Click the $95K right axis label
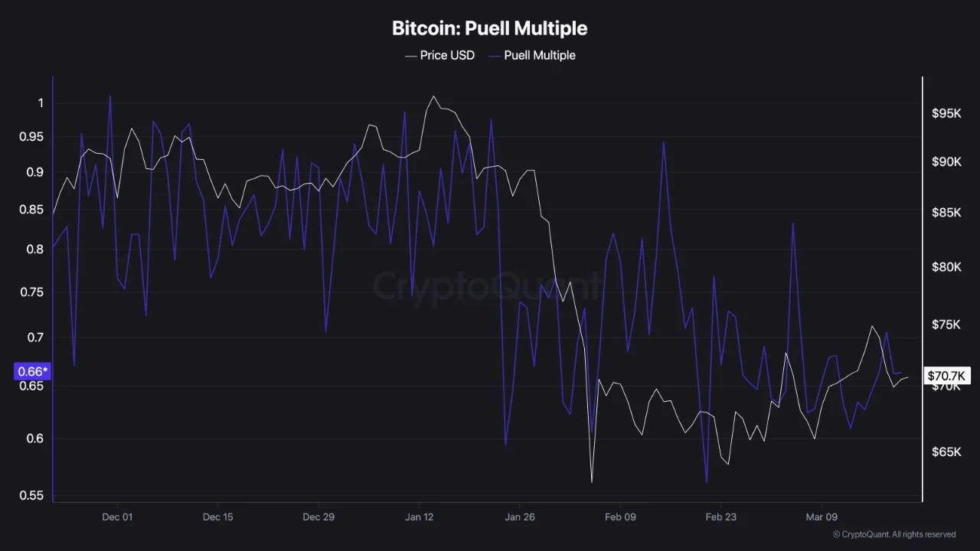Image resolution: width=980 pixels, height=551 pixels. point(946,113)
